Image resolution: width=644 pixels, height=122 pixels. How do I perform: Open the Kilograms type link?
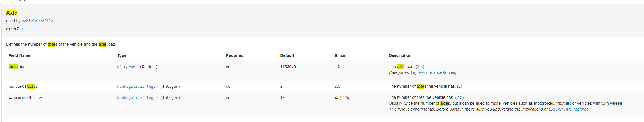coord(127,67)
